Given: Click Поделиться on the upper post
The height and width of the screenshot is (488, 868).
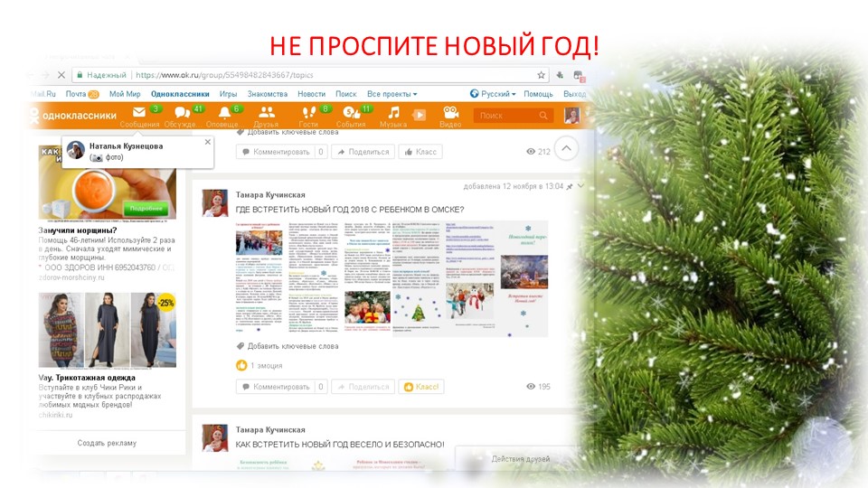Looking at the screenshot, I should (x=363, y=152).
